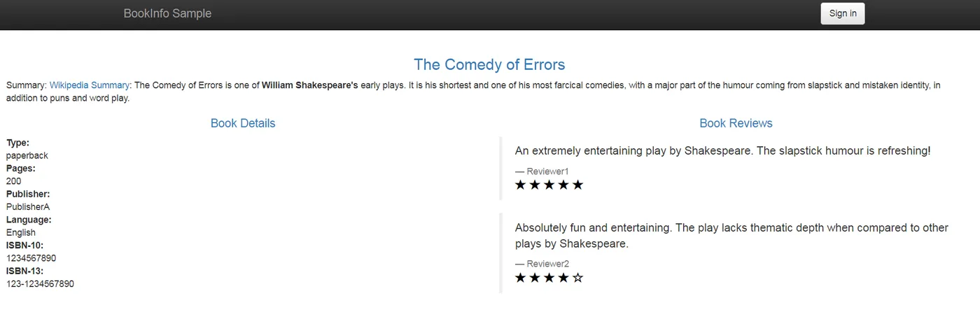The height and width of the screenshot is (326, 980).
Task: Click the third star in Reviewer1's rating
Action: coord(549,185)
